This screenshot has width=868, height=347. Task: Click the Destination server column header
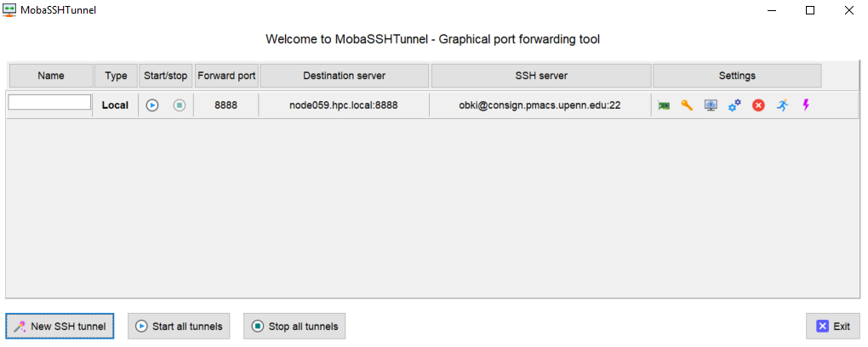[x=345, y=76]
